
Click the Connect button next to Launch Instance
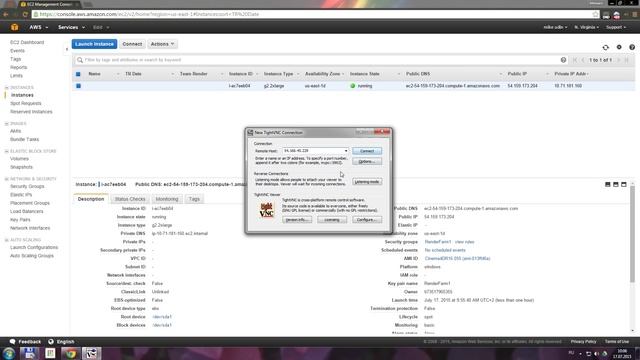(x=132, y=44)
